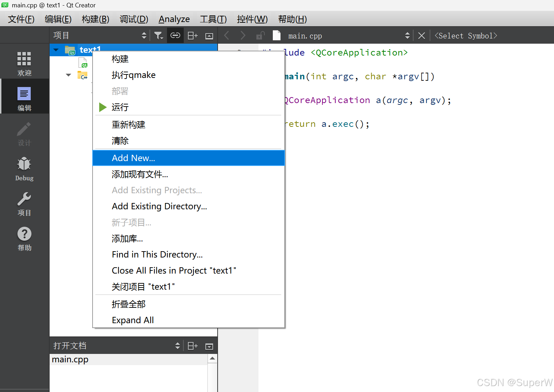Choose 重新构建 from the context menu

[189, 125]
